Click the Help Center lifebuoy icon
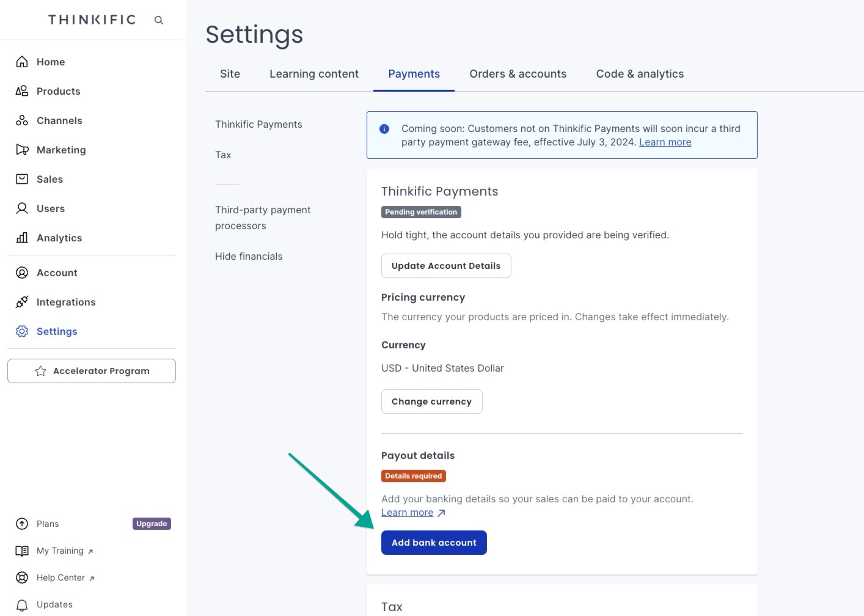 tap(22, 577)
